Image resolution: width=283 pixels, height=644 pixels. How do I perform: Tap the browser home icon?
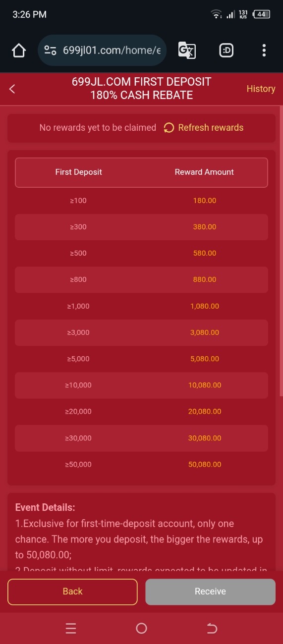tap(18, 51)
